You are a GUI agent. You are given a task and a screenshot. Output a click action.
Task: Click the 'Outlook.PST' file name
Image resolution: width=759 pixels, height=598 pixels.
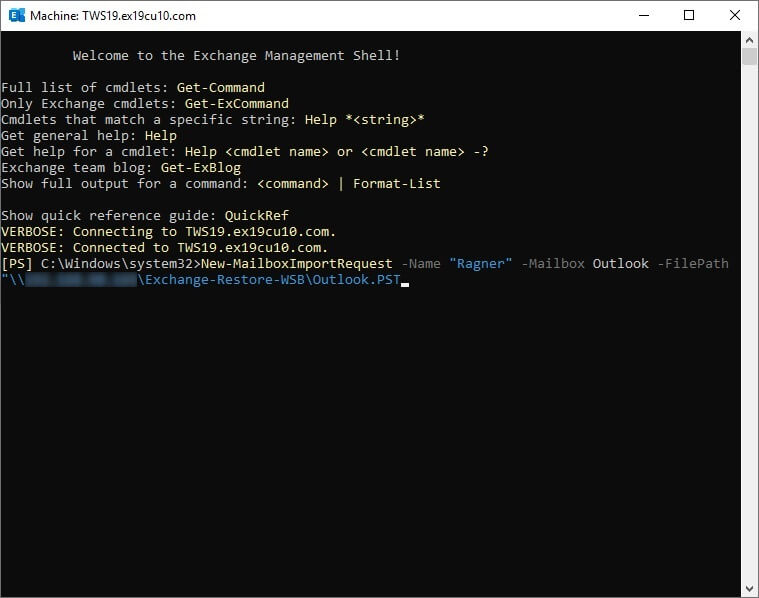(357, 279)
